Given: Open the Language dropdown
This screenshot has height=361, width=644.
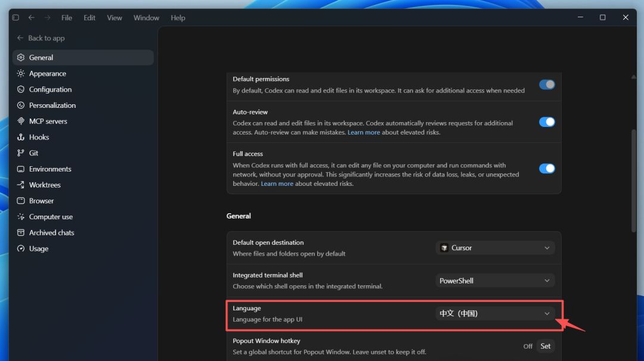Looking at the screenshot, I should pos(495,313).
